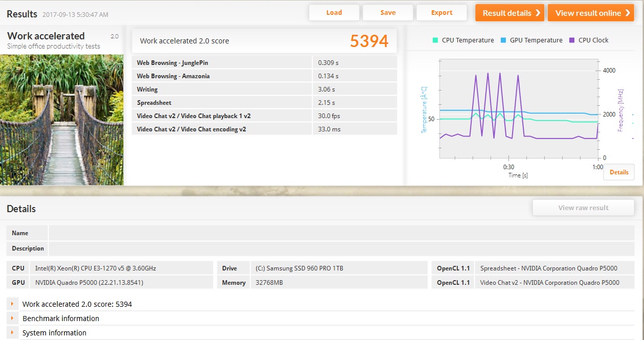Click View result online button

point(591,13)
